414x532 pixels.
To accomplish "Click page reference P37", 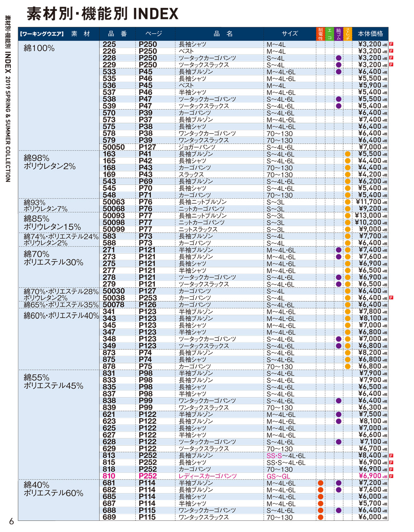I will tap(146, 120).
